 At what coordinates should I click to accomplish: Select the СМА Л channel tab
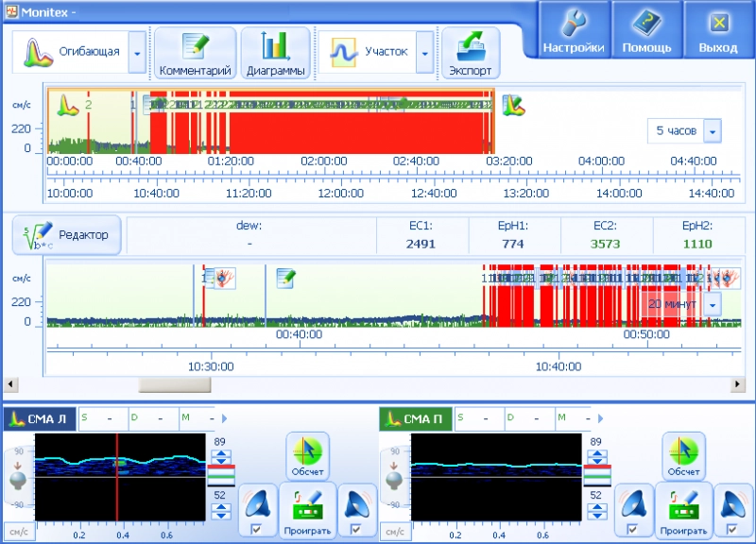coord(40,419)
